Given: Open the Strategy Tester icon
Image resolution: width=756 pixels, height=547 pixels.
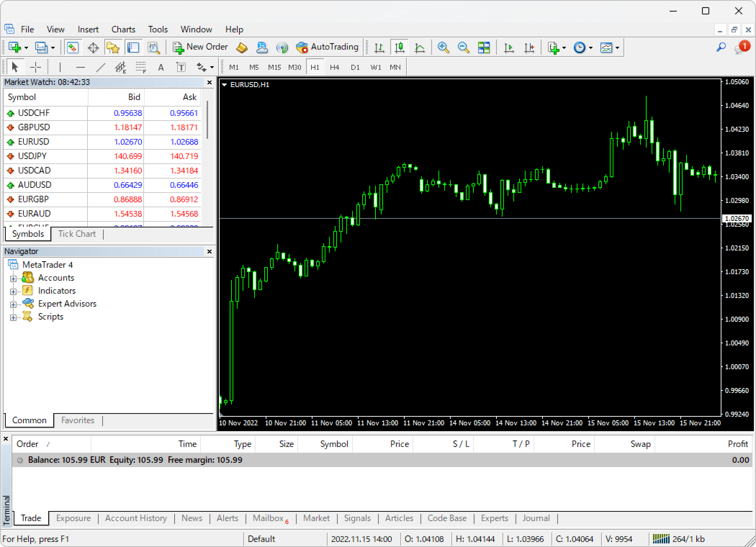Looking at the screenshot, I should click(x=154, y=48).
